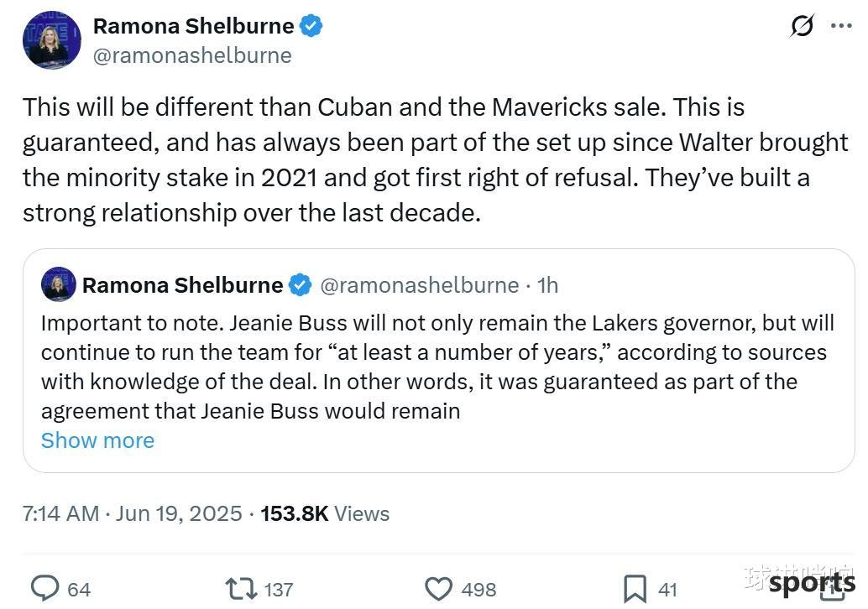Image resolution: width=868 pixels, height=609 pixels.
Task: Click the 7:14 AM · Jun 19, 2025 timestamp
Action: 133,513
